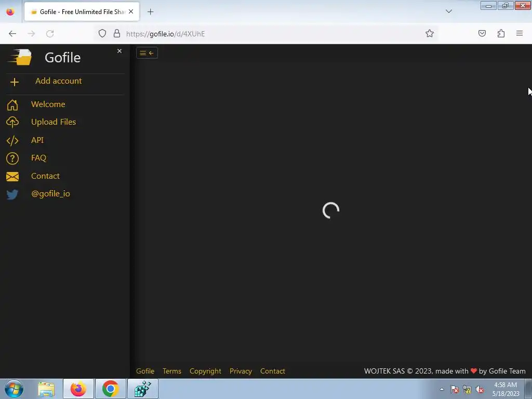The width and height of the screenshot is (532, 399).
Task: Open the Privacy footer link
Action: click(241, 371)
